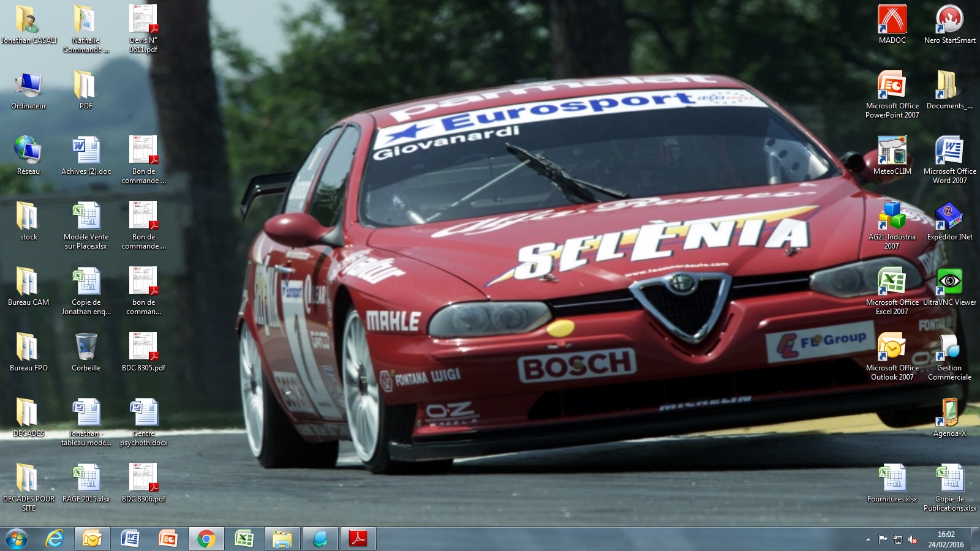The image size is (980, 551).
Task: Launch AG2L Industria 2007
Action: click(892, 225)
